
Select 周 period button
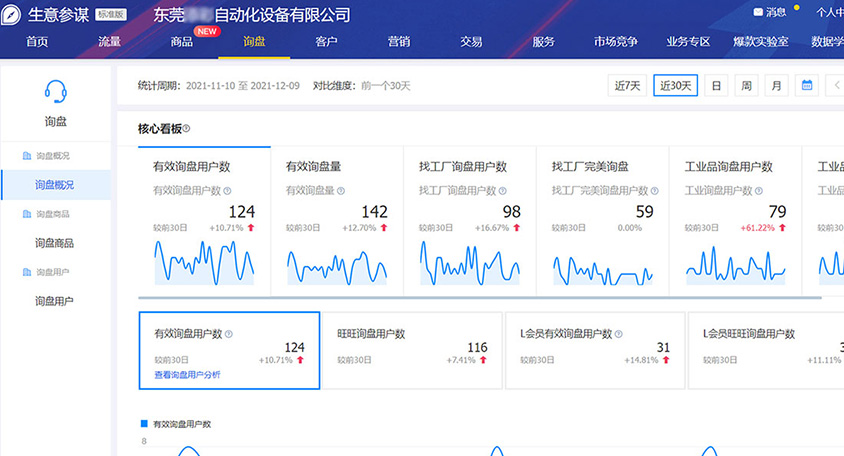point(746,85)
